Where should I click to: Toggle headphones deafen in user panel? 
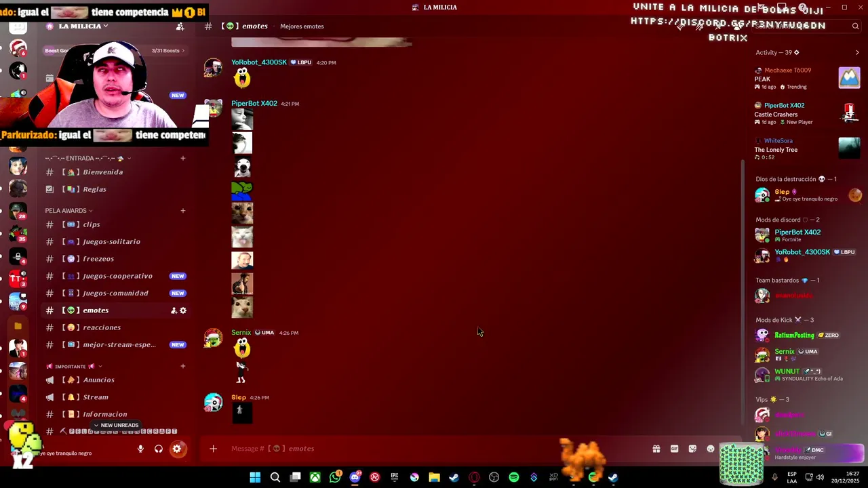pyautogui.click(x=159, y=449)
